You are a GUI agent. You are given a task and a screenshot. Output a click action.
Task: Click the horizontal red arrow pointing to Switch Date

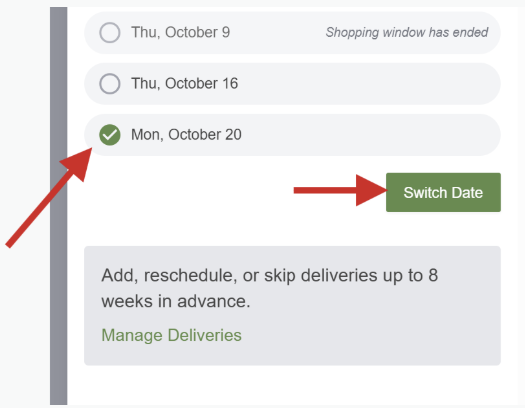point(340,190)
